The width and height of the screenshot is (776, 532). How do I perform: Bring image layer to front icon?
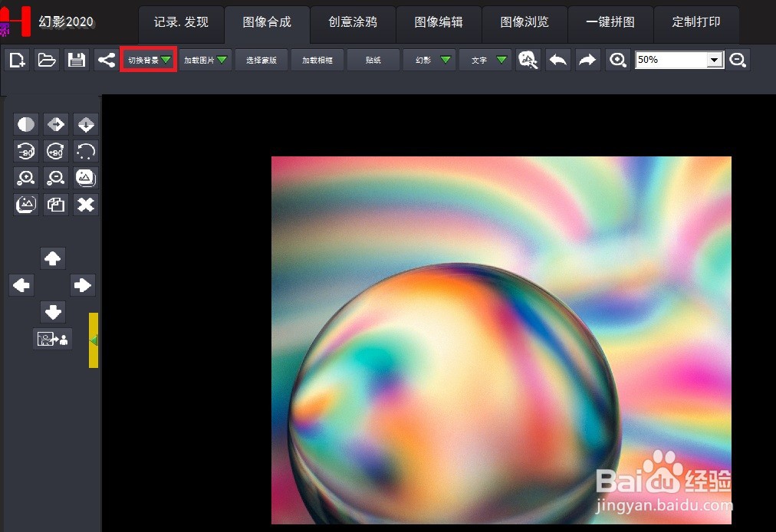point(86,178)
